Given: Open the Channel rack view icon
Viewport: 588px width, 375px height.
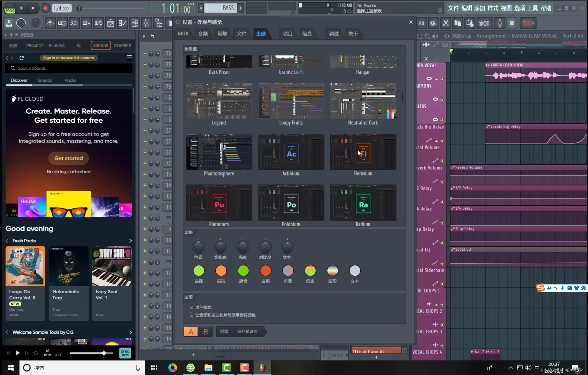Looking at the screenshot, I should (x=135, y=23).
